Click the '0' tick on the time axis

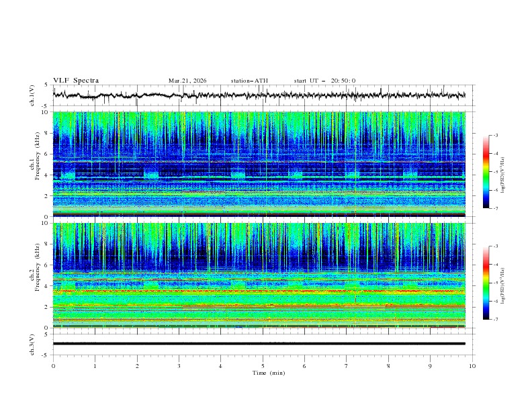[x=53, y=366]
